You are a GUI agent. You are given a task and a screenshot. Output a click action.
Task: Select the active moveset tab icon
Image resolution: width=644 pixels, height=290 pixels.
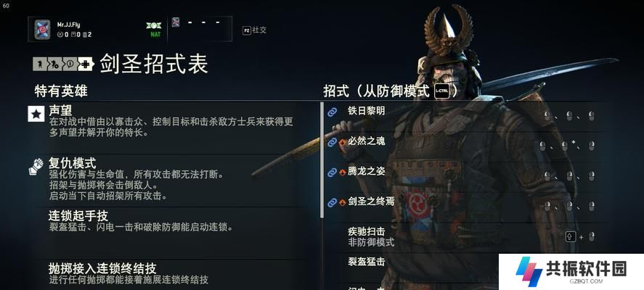(x=86, y=64)
